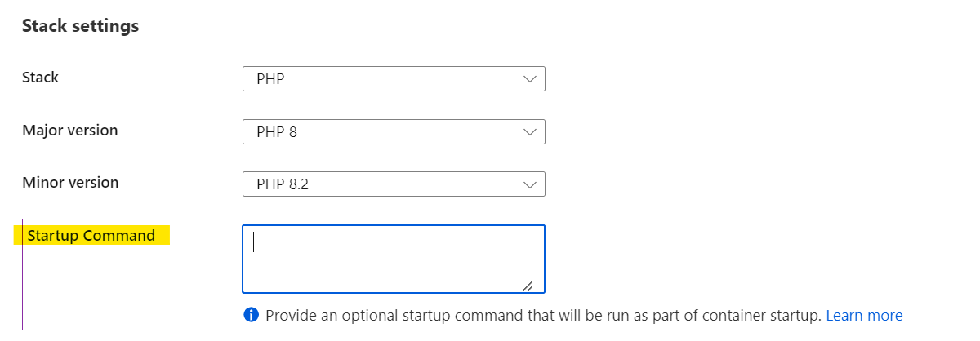Click the Major version label
980x341 pixels.
coord(70,131)
